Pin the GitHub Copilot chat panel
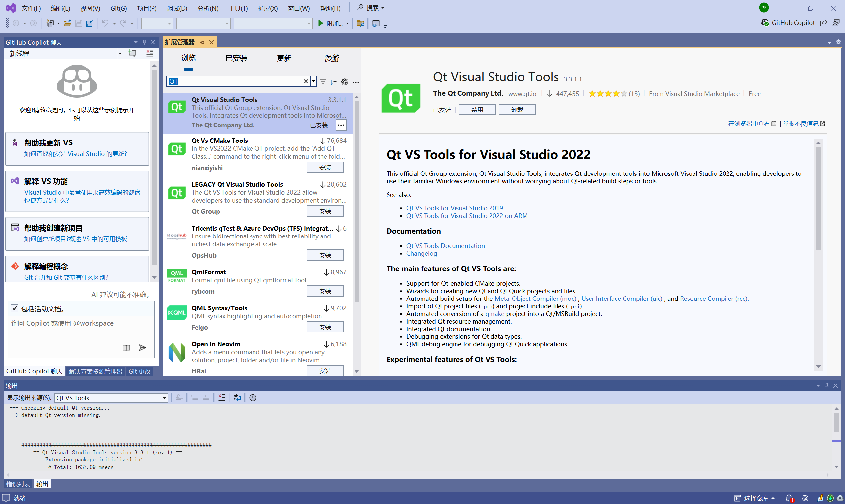845x504 pixels. pyautogui.click(x=144, y=42)
